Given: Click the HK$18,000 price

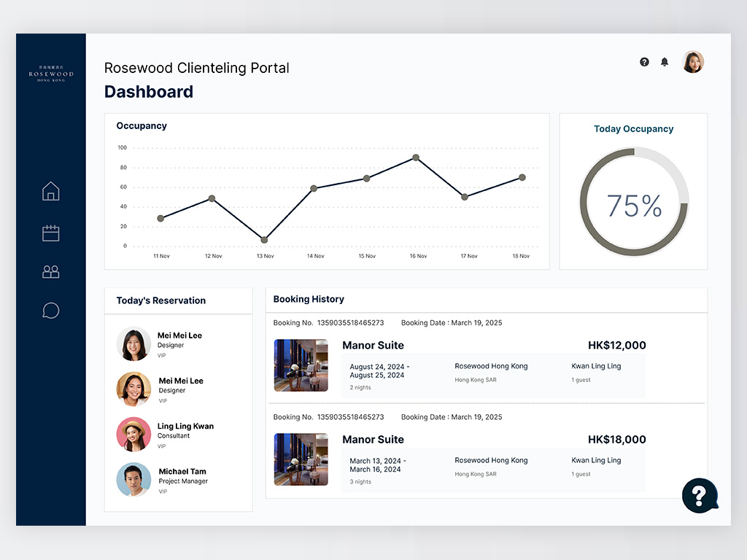Looking at the screenshot, I should 617,440.
